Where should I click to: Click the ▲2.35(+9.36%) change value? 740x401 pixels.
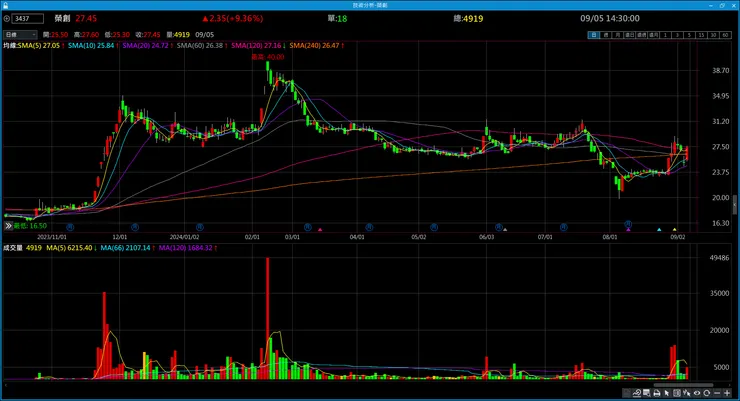(x=233, y=19)
